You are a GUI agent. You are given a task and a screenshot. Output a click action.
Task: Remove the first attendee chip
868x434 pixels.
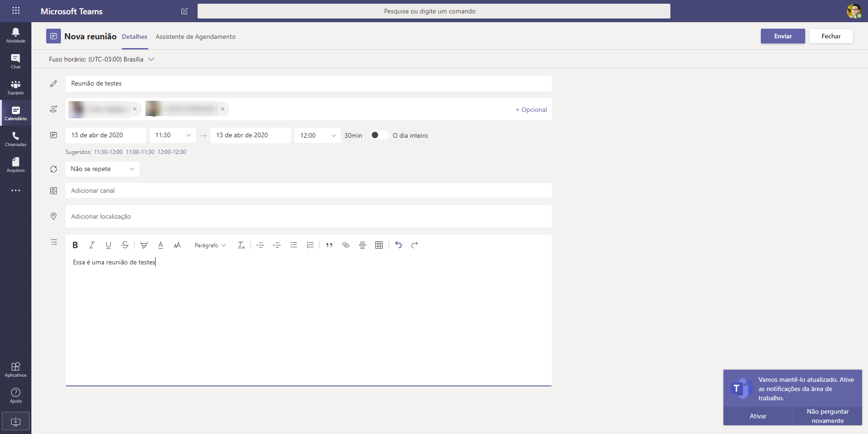click(x=135, y=109)
